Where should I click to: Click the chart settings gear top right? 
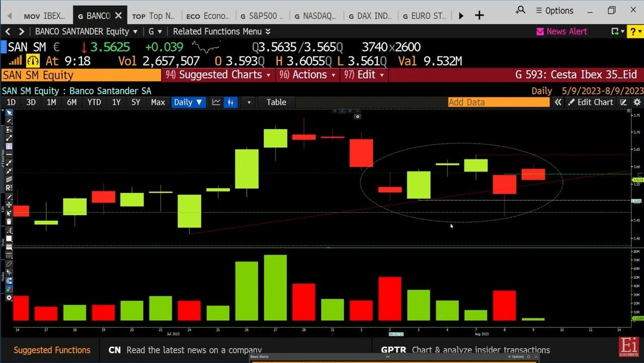637,102
